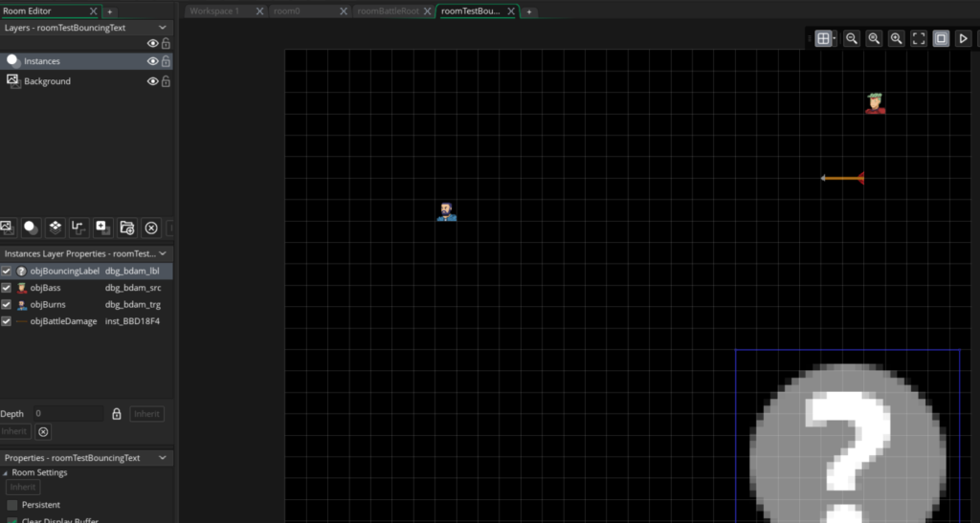Viewport: 980px width, 523px height.
Task: Toggle lock for all layers
Action: click(166, 43)
